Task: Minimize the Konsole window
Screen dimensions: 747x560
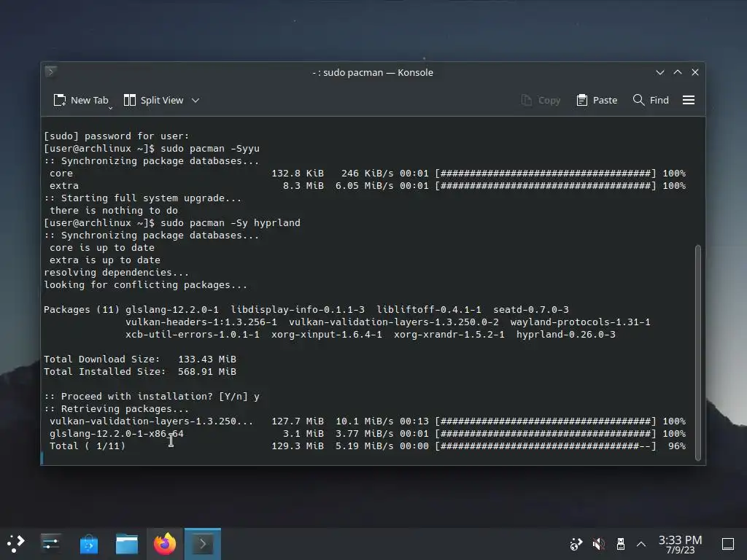Action: 659,72
